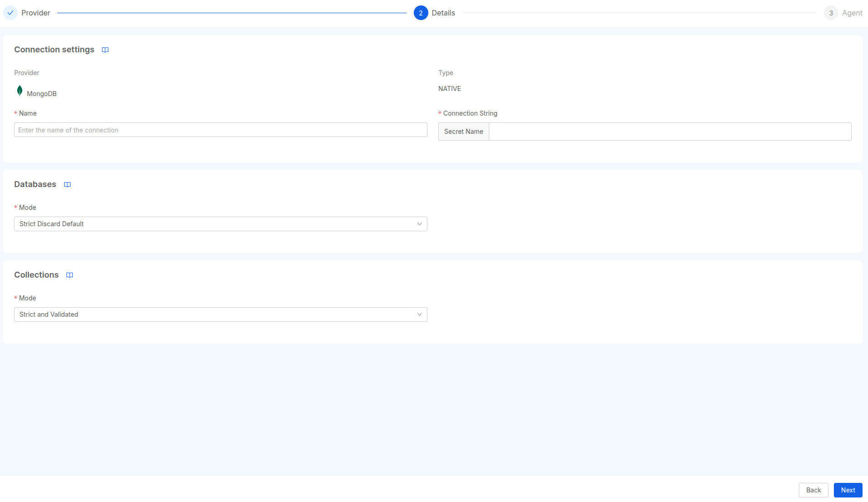868x502 pixels.
Task: Click the connection Name input field
Action: [x=220, y=130]
